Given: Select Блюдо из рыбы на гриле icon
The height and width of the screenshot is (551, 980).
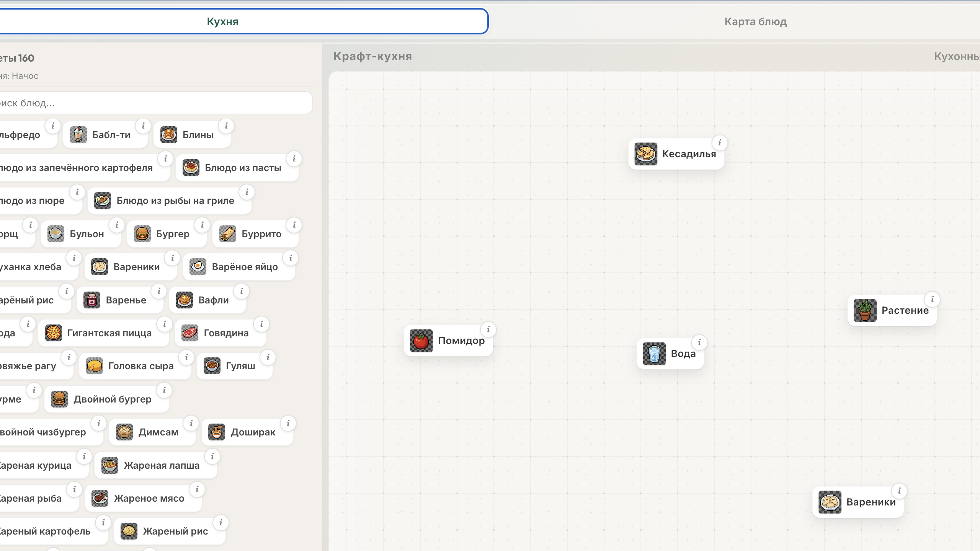Looking at the screenshot, I should click(x=103, y=201).
